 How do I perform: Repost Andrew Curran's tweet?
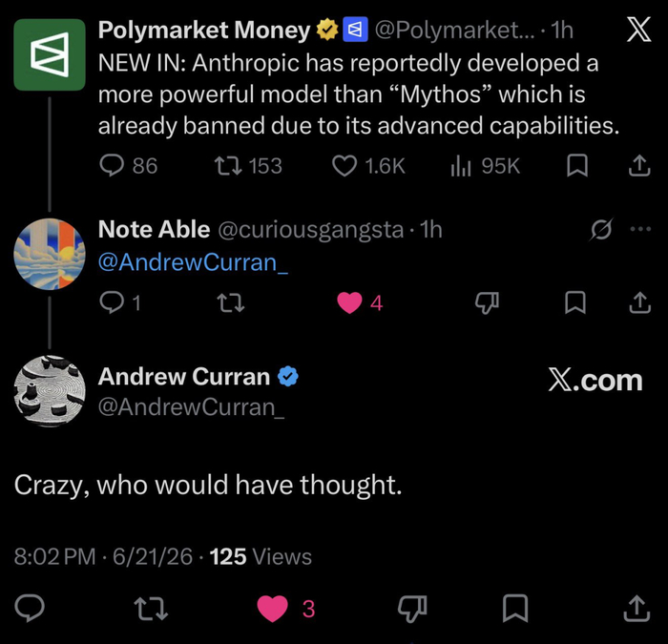pos(151,609)
